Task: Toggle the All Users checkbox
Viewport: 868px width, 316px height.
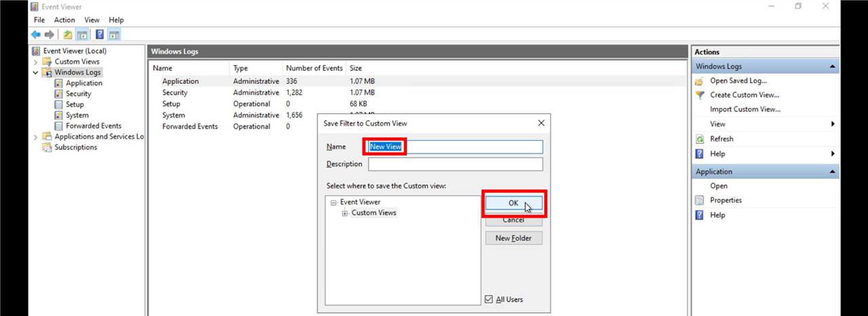Action: [x=489, y=299]
